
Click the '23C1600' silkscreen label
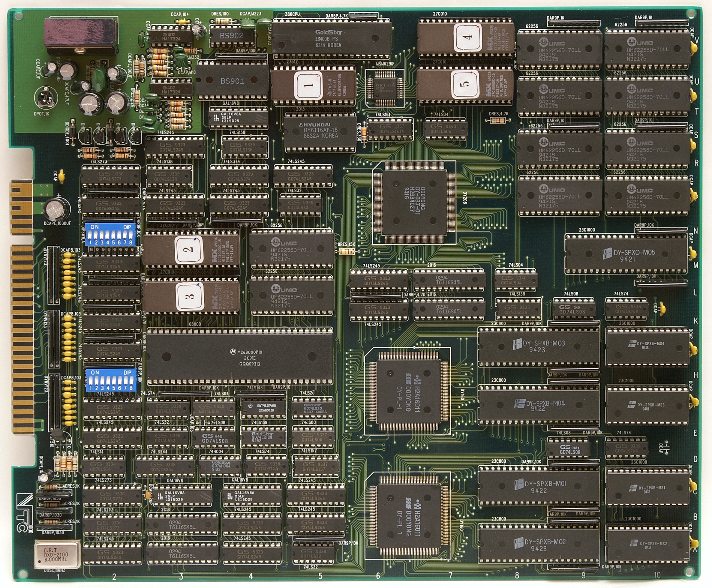[587, 230]
